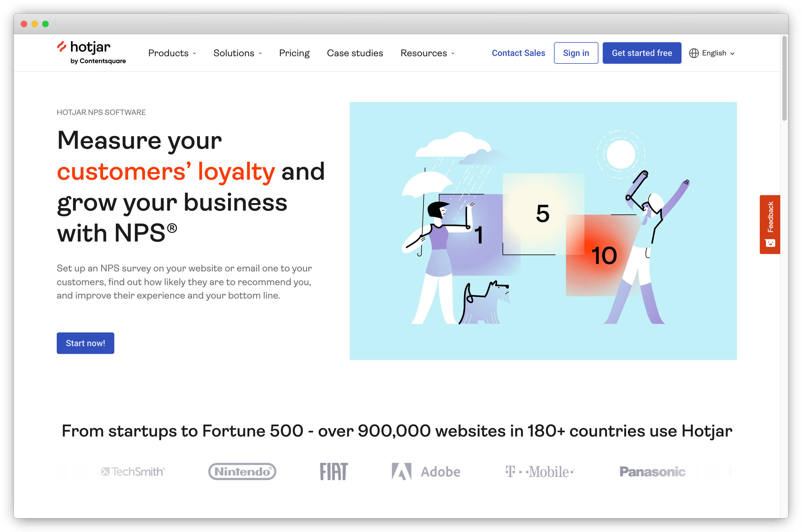
Task: Click the Start now! button
Action: (x=85, y=343)
